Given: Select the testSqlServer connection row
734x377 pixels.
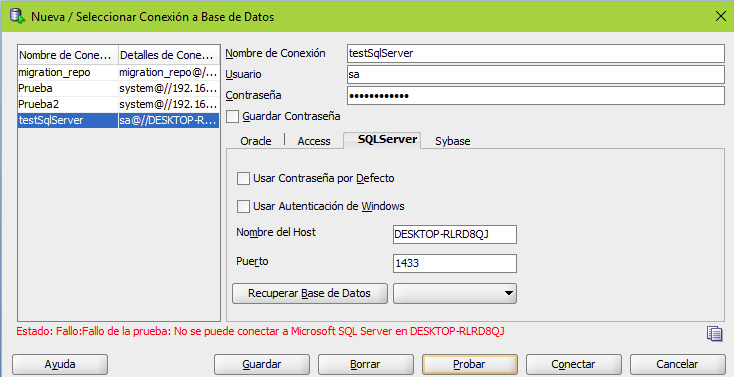Looking at the screenshot, I should [x=118, y=120].
